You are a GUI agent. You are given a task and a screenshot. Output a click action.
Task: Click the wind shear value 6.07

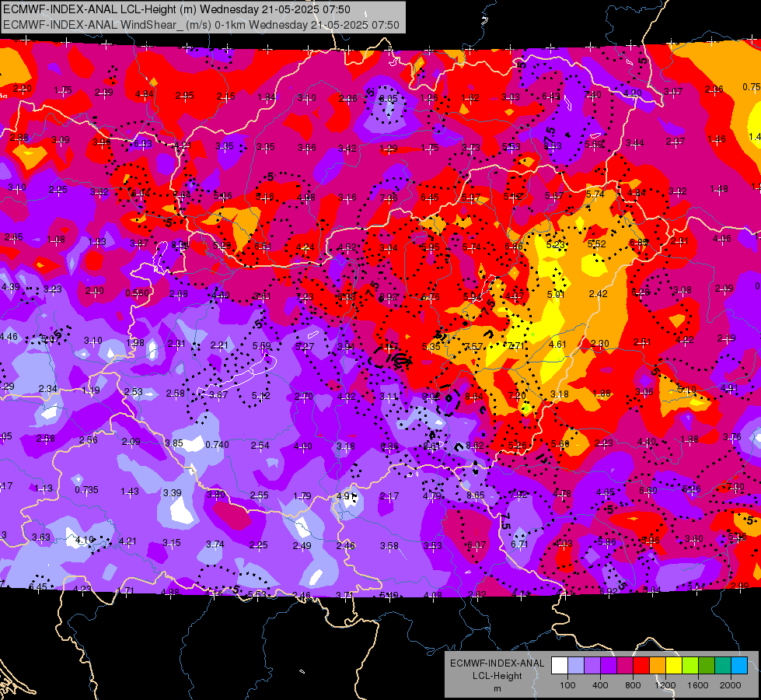coord(476,545)
